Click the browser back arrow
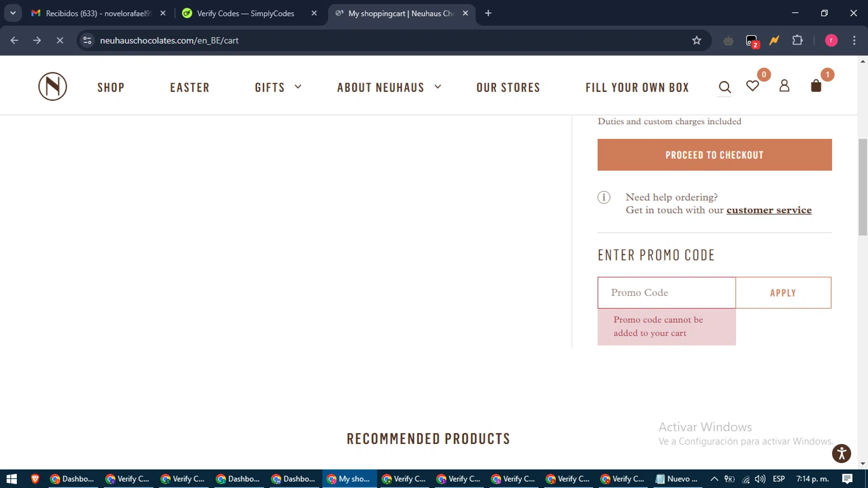The image size is (868, 488). point(14,41)
